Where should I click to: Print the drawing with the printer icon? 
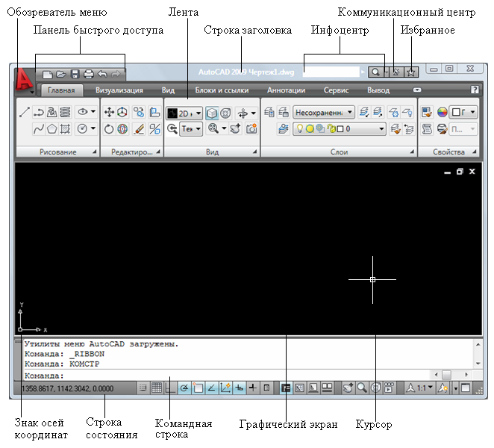click(x=89, y=75)
